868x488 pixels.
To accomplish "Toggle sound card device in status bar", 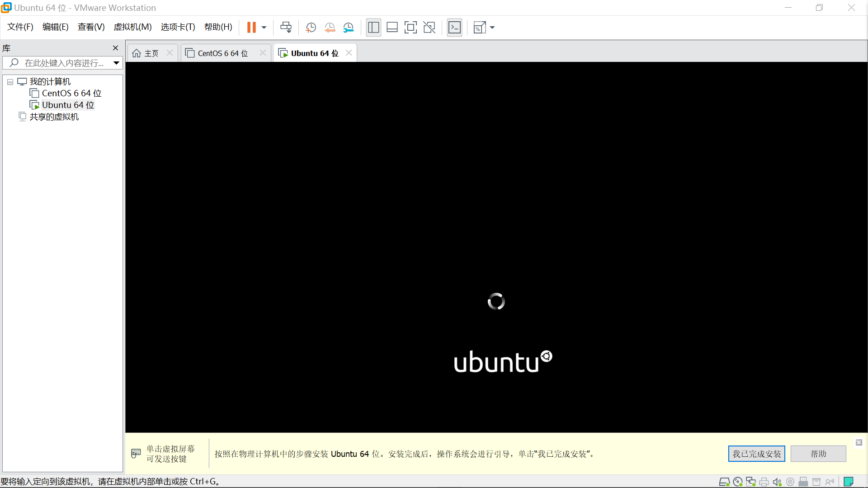I will pyautogui.click(x=777, y=482).
